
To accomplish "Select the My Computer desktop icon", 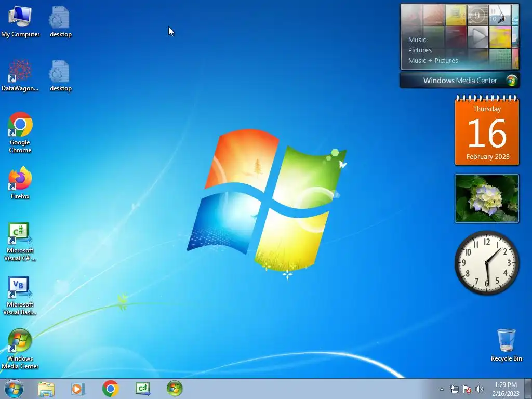I will point(20,21).
